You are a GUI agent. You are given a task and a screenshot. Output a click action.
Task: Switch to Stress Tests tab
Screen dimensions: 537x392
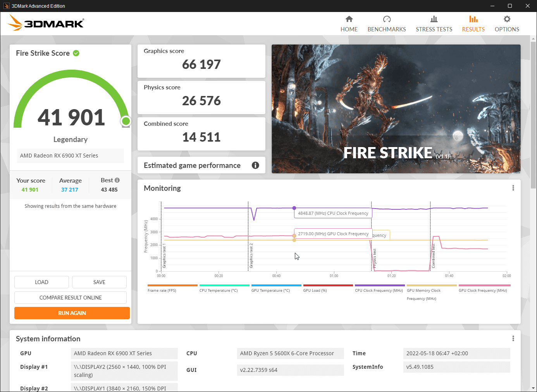[434, 24]
